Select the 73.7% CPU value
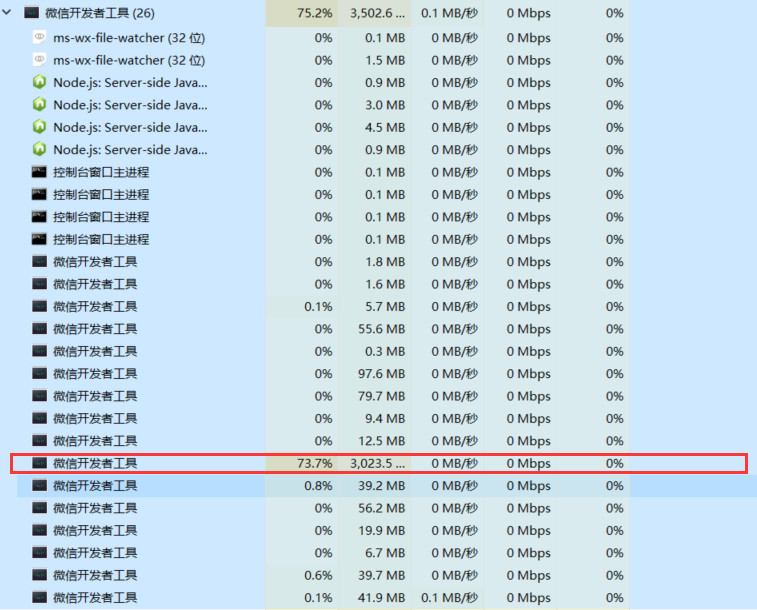This screenshot has width=757, height=610. coord(315,463)
